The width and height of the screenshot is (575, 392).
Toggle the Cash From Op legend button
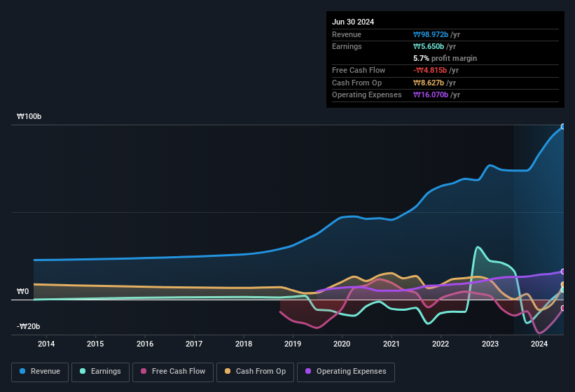(x=255, y=372)
